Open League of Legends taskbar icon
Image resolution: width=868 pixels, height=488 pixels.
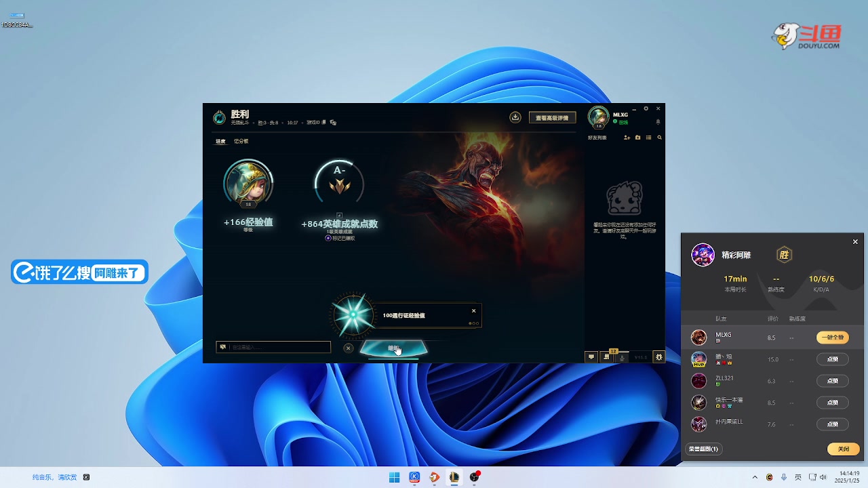454,477
